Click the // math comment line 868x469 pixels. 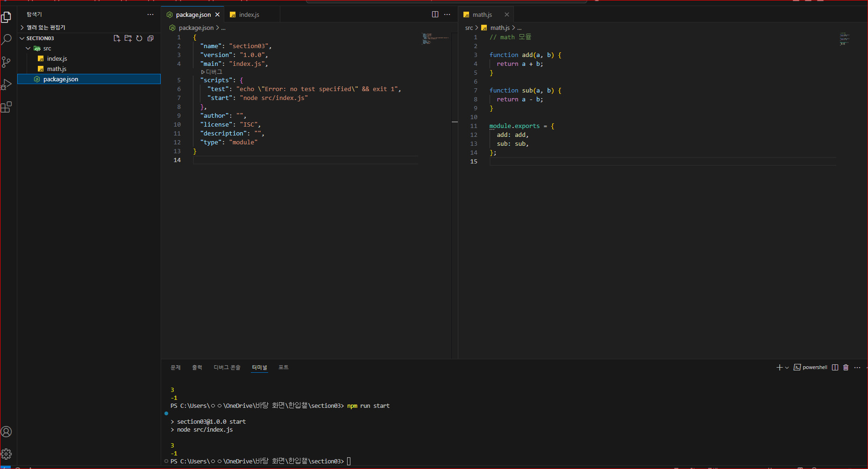point(510,37)
